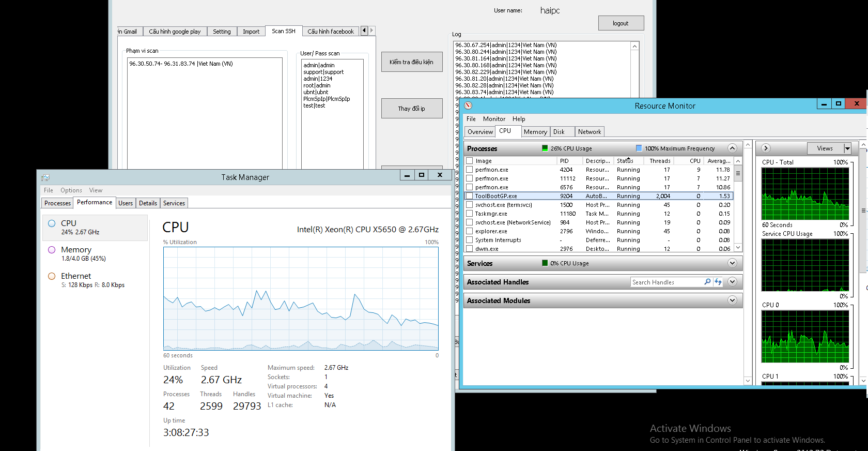This screenshot has width=868, height=451.
Task: Switch to the Network tab in Resource Monitor
Action: pos(589,132)
